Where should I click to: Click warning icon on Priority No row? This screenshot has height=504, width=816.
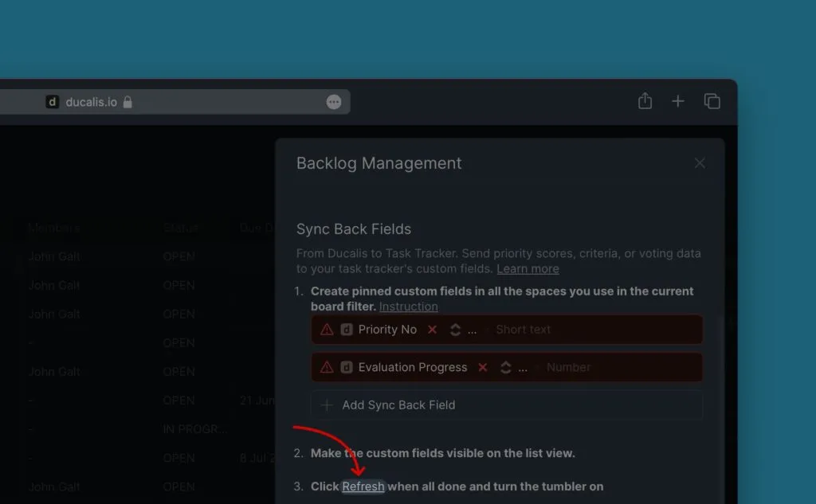[x=327, y=330]
